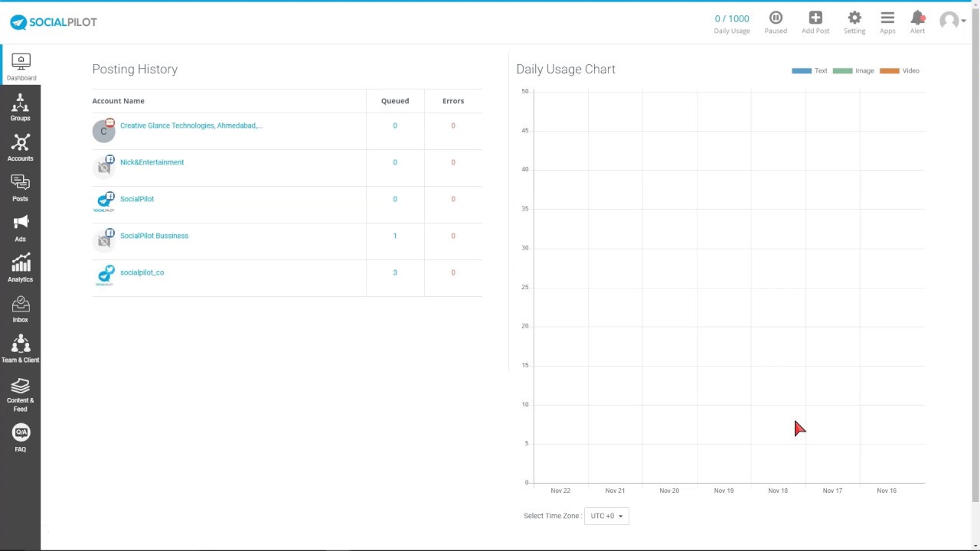Click the Add Post plus icon
This screenshot has width=980, height=551.
point(815,22)
